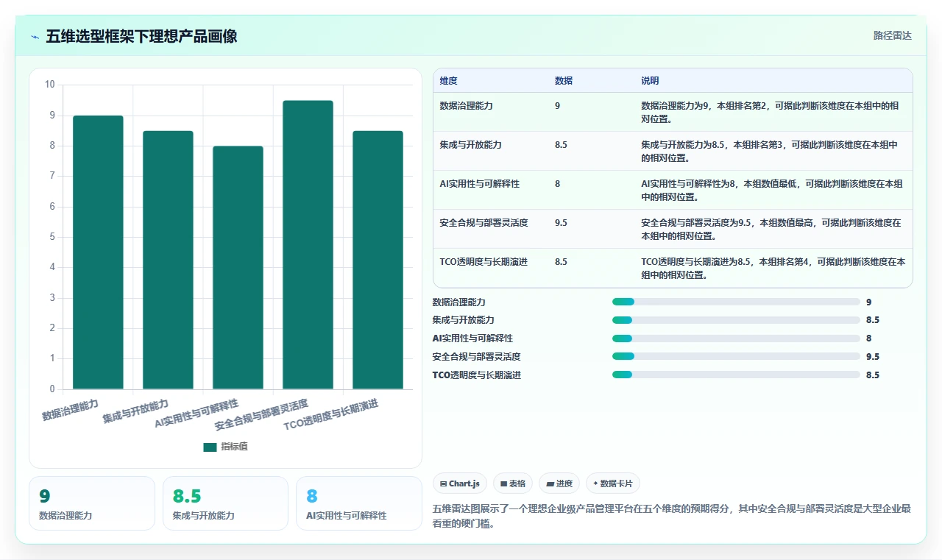942x560 pixels.
Task: Click the 数据 column header
Action: point(564,81)
